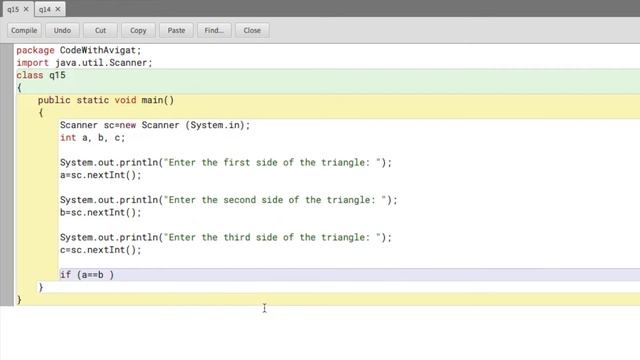This screenshot has width=640, height=360.
Task: Click the 'import java.util.Scanner;' line
Action: (x=84, y=63)
